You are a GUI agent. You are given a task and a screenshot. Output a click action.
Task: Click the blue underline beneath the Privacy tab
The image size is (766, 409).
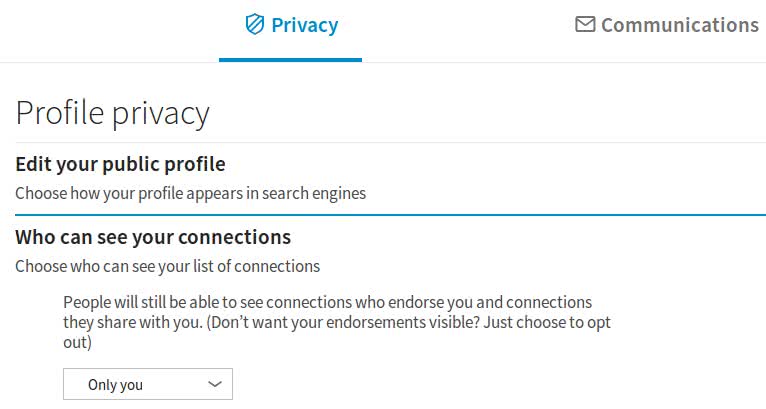[x=290, y=60]
